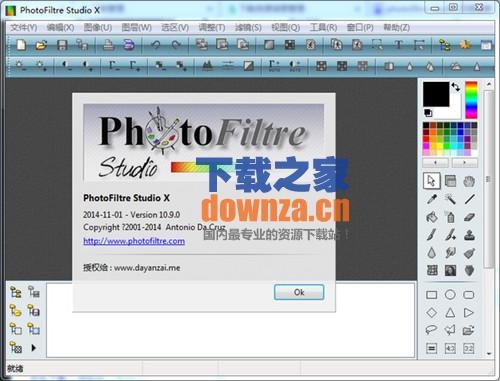500x381 pixels.
Task: Click the Undo arrow icon
Action: [156, 45]
